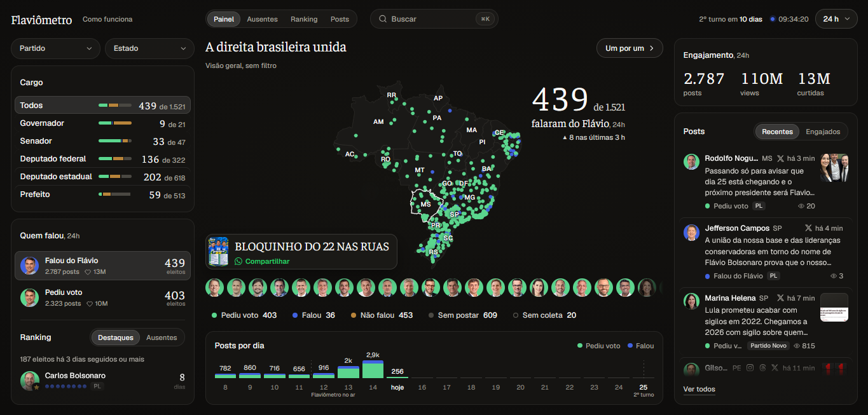
Task: Click the X platform icon on Rodolfo's post
Action: tap(780, 158)
